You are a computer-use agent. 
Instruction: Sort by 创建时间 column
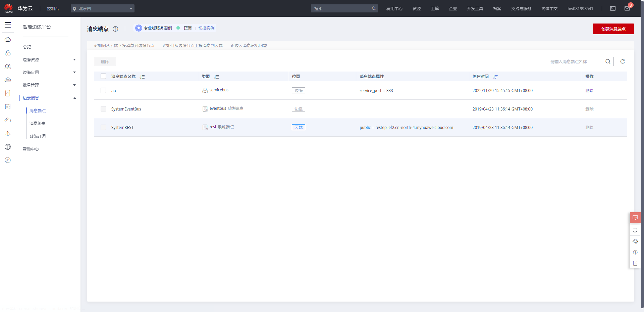pyautogui.click(x=495, y=77)
